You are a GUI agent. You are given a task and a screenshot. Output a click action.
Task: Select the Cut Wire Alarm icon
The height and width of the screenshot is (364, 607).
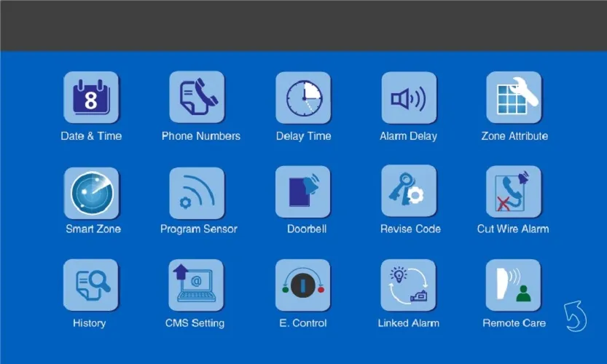point(514,192)
